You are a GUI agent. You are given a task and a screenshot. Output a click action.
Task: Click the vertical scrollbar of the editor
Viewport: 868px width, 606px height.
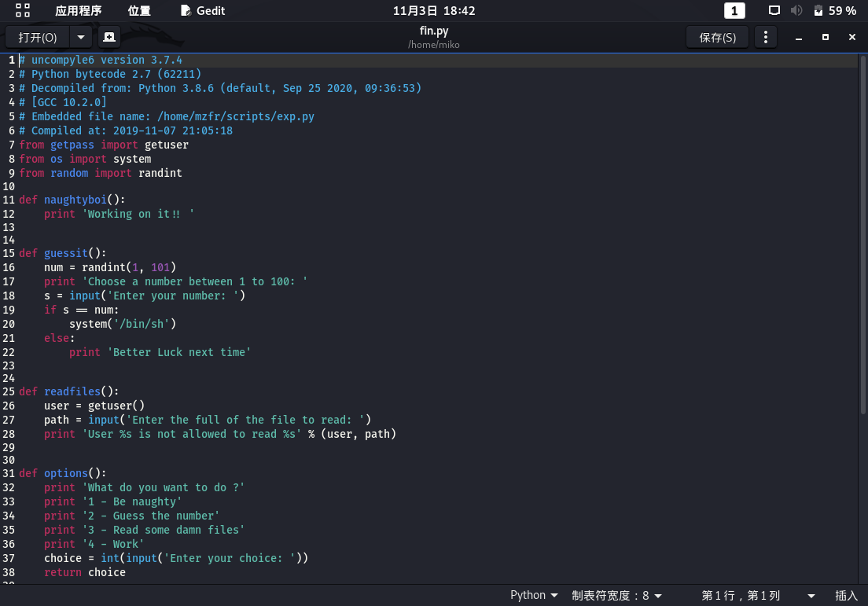(863, 234)
